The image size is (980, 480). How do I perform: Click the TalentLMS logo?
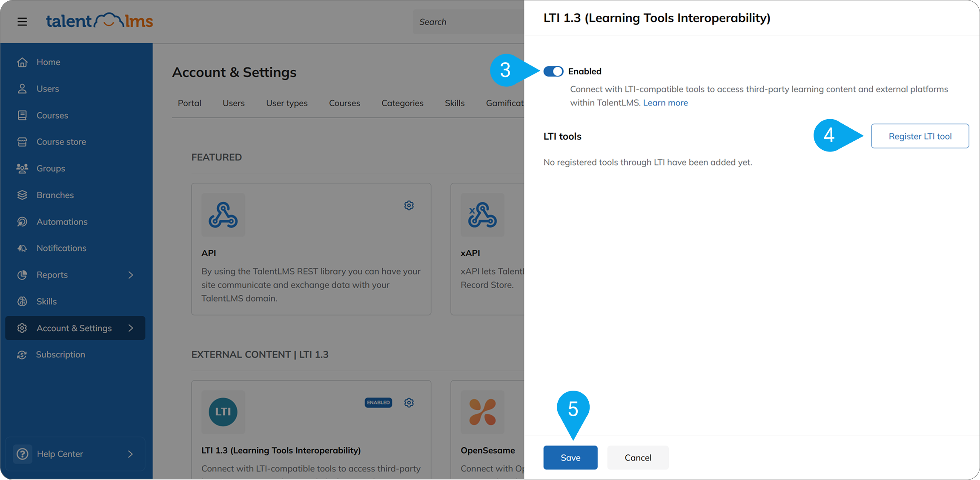point(99,20)
